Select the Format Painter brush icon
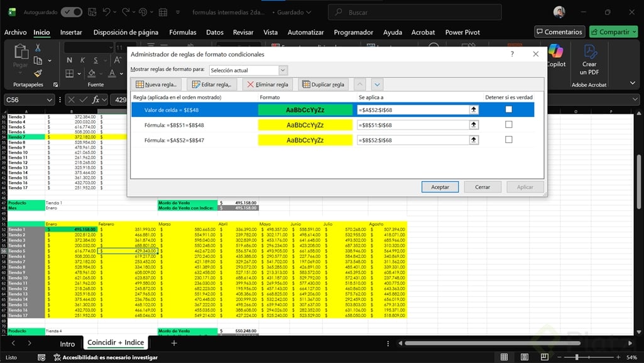Screen dimensions: 644x363 (38, 73)
